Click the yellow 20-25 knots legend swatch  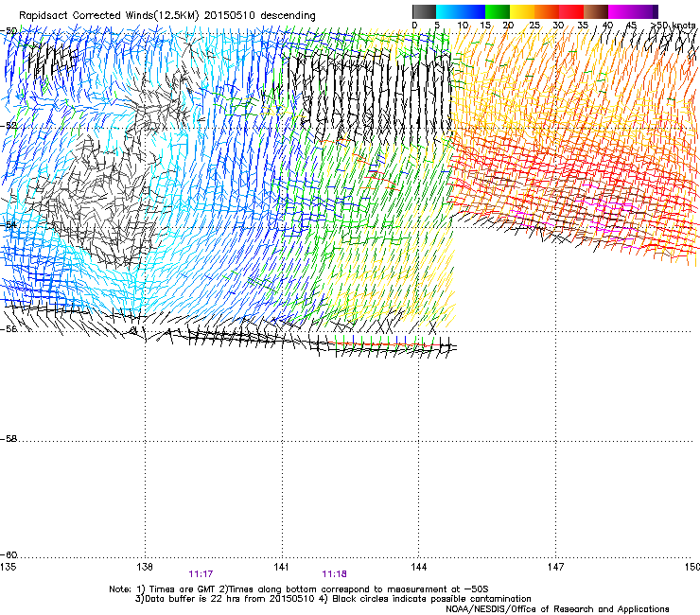point(522,11)
